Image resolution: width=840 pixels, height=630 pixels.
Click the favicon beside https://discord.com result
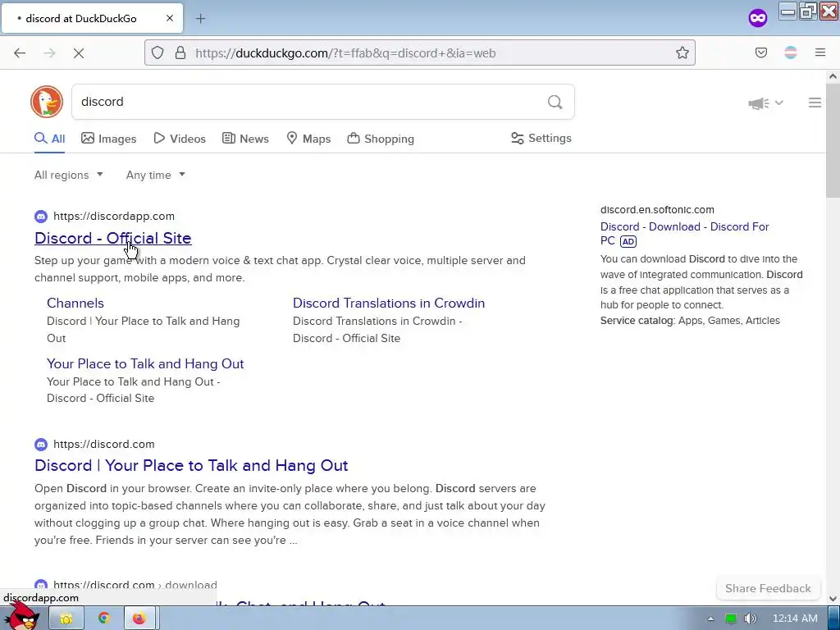tap(41, 444)
